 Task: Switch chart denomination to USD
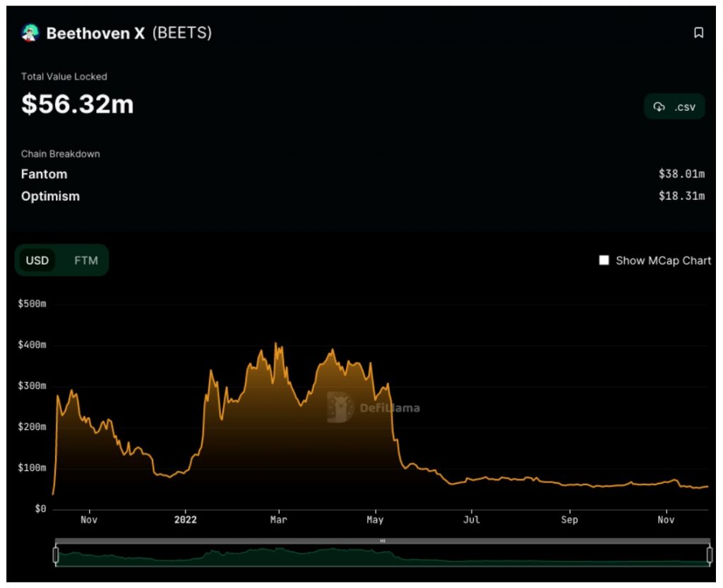point(37,260)
